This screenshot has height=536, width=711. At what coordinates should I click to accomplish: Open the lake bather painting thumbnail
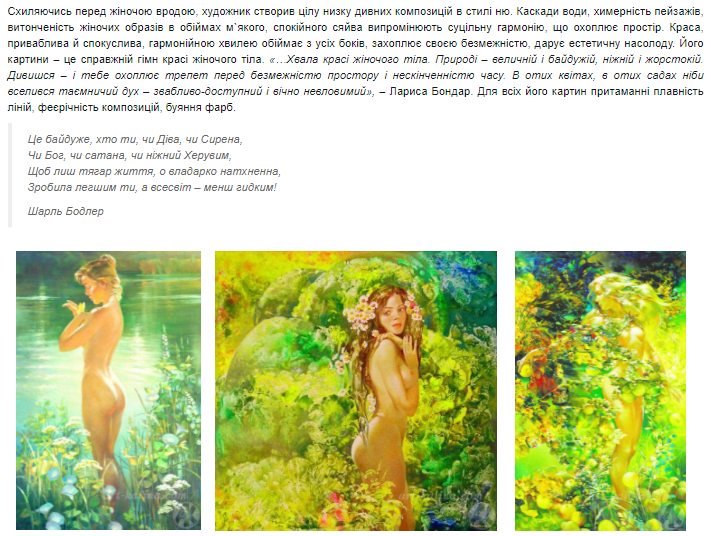coord(108,390)
